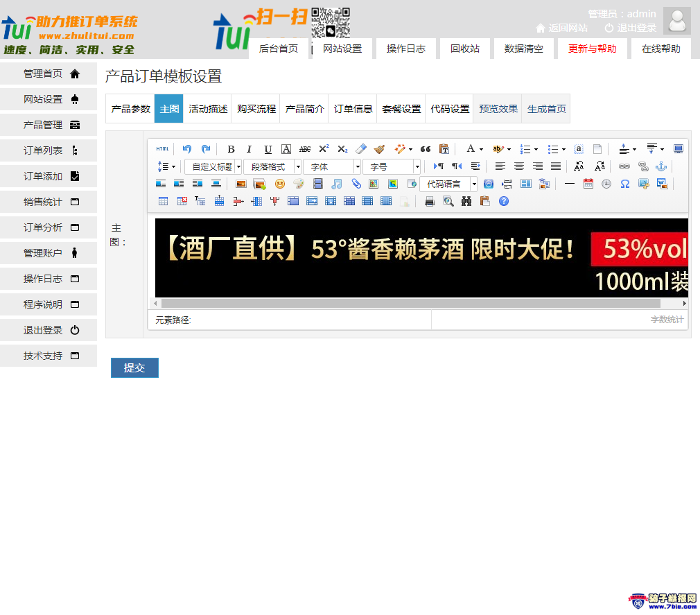Open the 字号 font size dropdown

click(x=392, y=166)
